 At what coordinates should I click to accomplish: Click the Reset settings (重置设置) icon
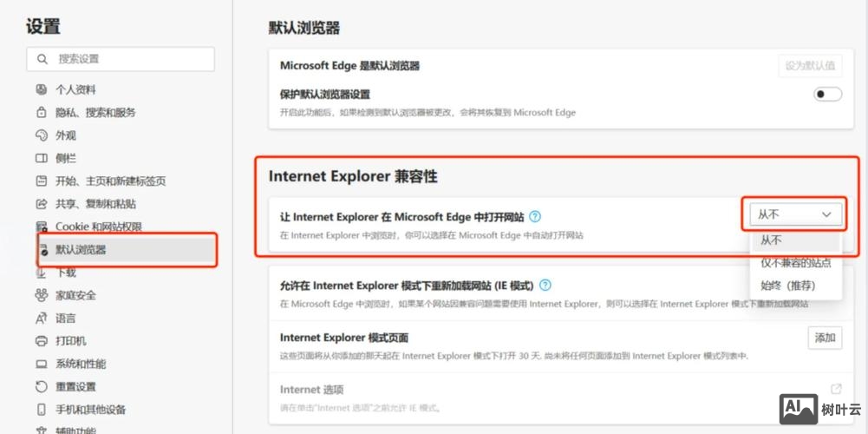42,387
